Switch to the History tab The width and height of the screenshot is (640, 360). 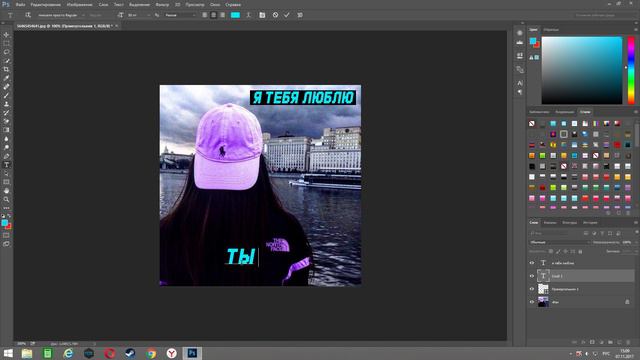590,223
